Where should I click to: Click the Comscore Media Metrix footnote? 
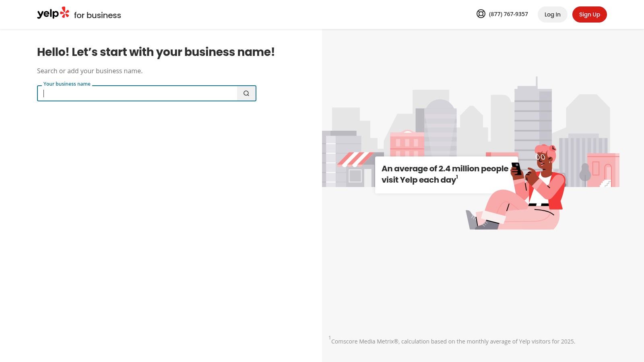click(x=452, y=341)
